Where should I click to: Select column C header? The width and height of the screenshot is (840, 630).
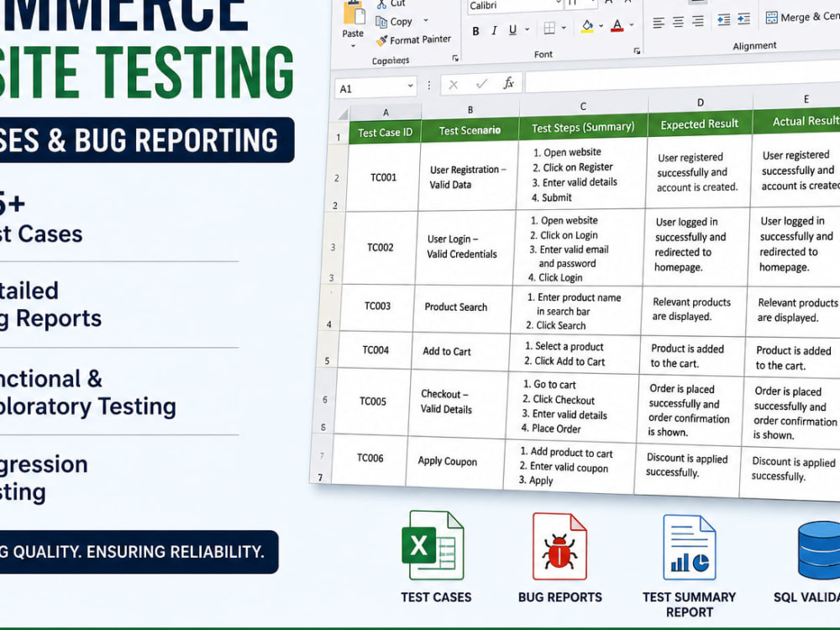[584, 106]
